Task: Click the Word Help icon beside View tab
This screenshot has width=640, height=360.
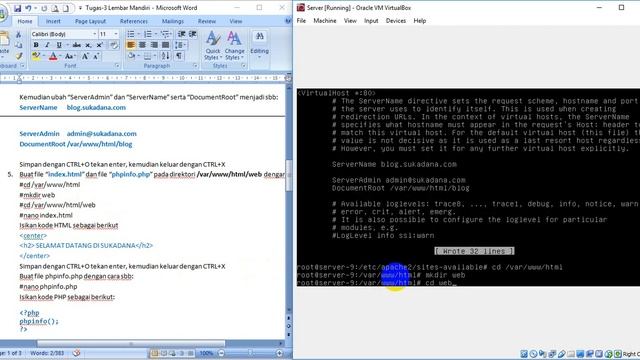Action: click(x=288, y=21)
